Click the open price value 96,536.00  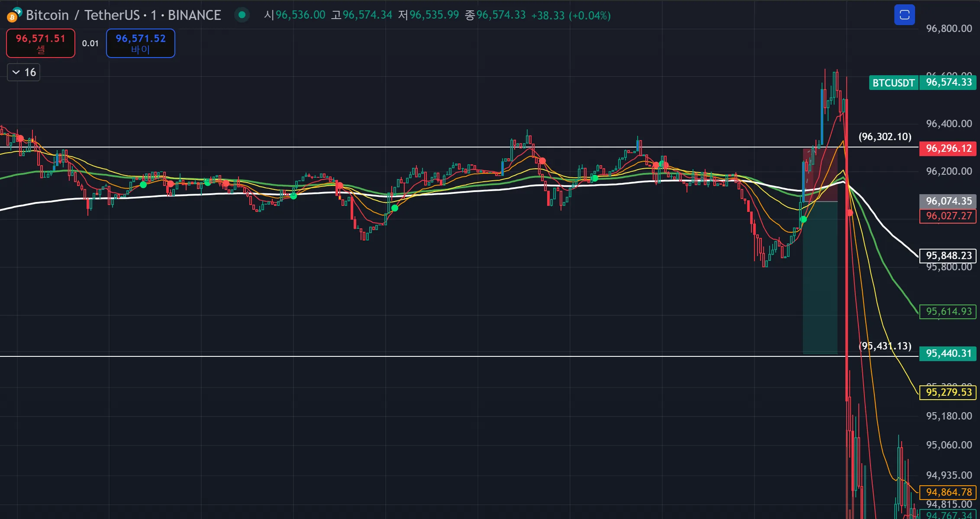click(x=300, y=15)
